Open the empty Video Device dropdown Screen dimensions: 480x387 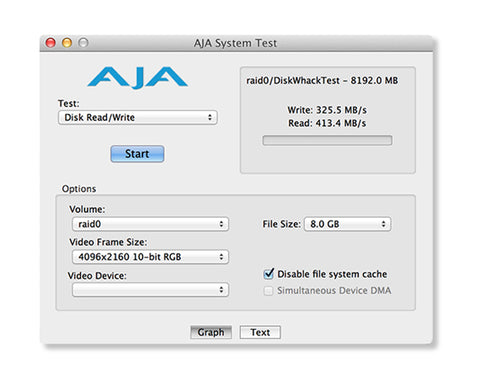pyautogui.click(x=150, y=290)
